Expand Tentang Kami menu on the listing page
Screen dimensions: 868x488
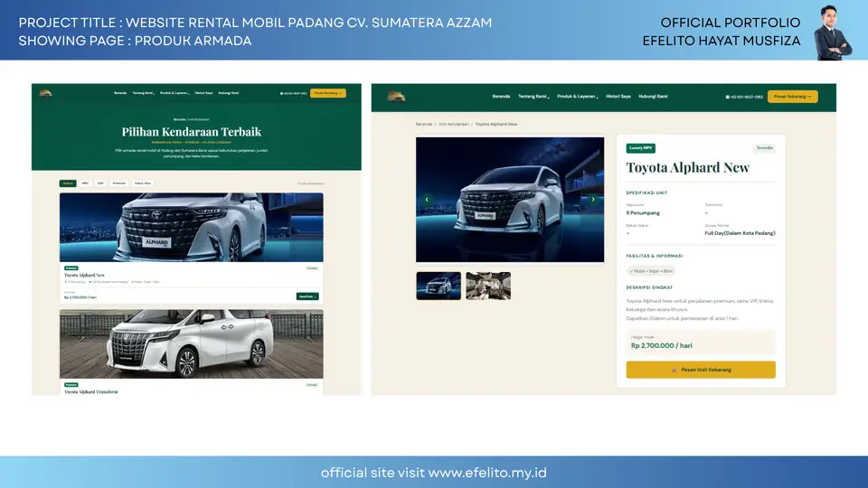[x=144, y=93]
